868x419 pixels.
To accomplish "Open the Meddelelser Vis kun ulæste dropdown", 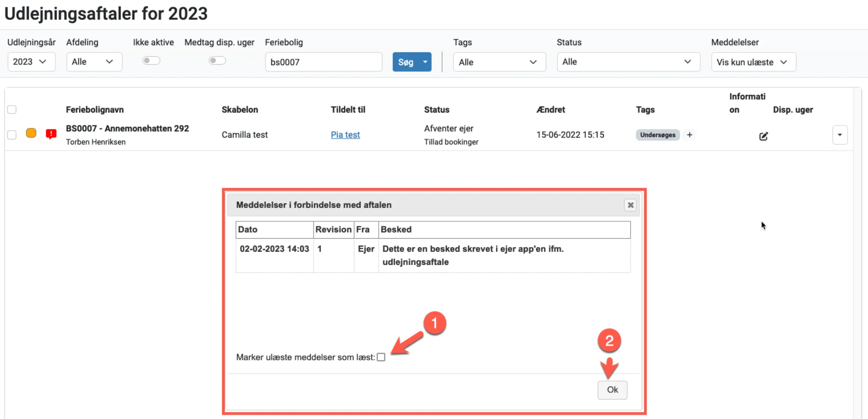I will pyautogui.click(x=753, y=62).
